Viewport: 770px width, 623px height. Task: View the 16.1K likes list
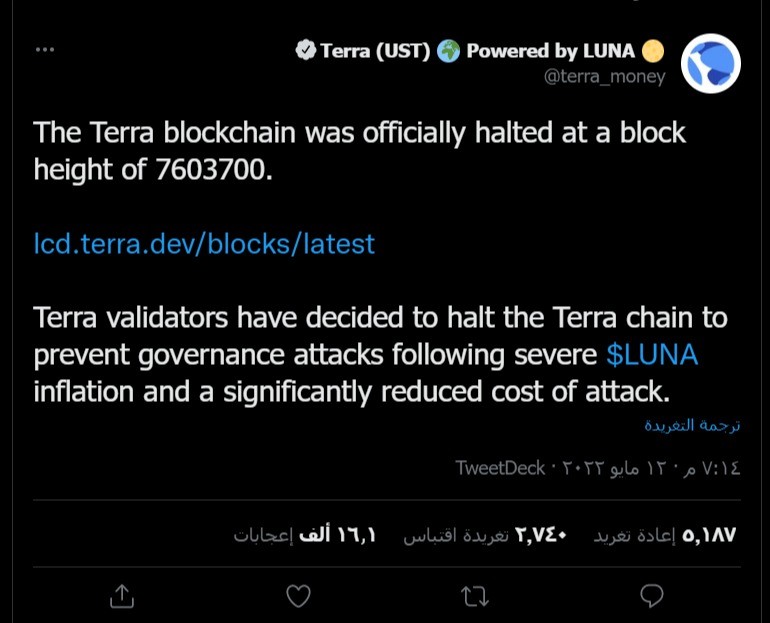[x=304, y=535]
